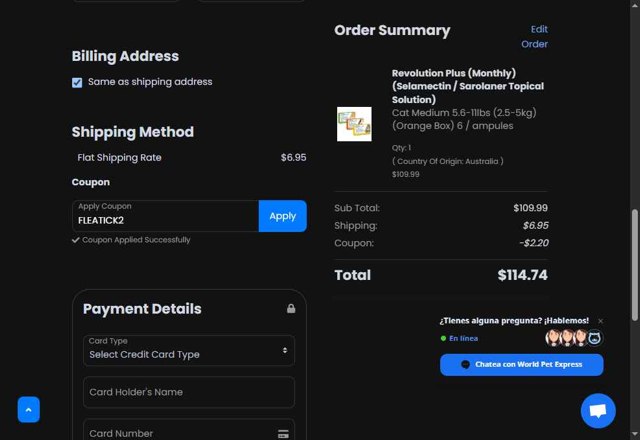Click the padlock icon in Payment Details
This screenshot has width=640, height=440.
291,309
